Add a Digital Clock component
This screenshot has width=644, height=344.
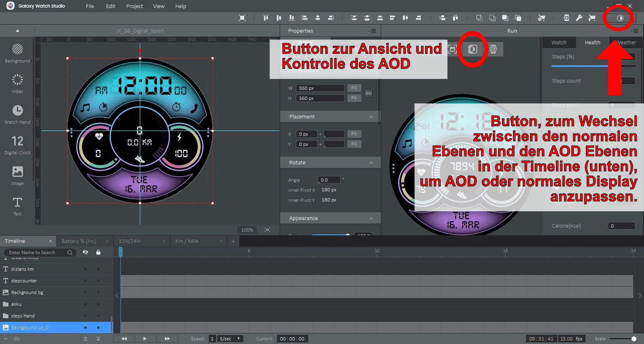click(x=17, y=145)
